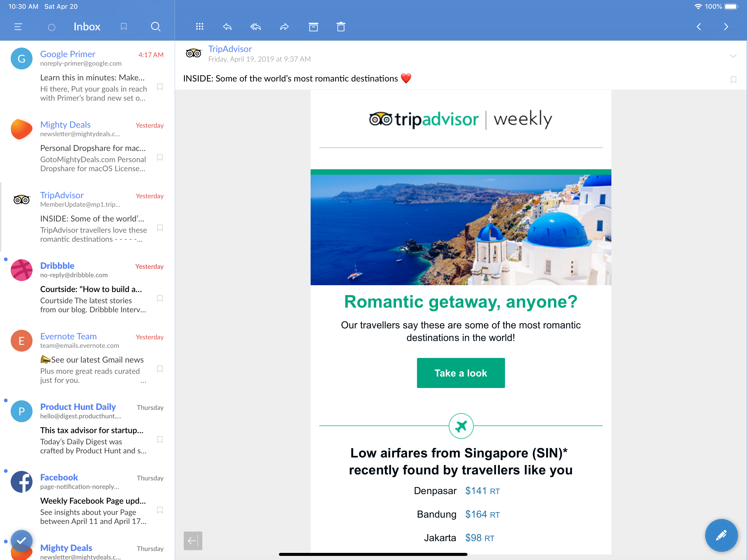
Task: Delete email with trash icon
Action: [341, 27]
